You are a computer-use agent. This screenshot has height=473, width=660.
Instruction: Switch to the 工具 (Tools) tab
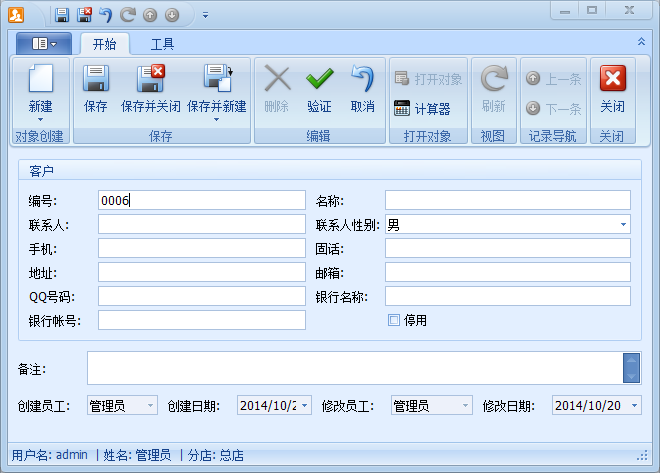click(x=162, y=44)
